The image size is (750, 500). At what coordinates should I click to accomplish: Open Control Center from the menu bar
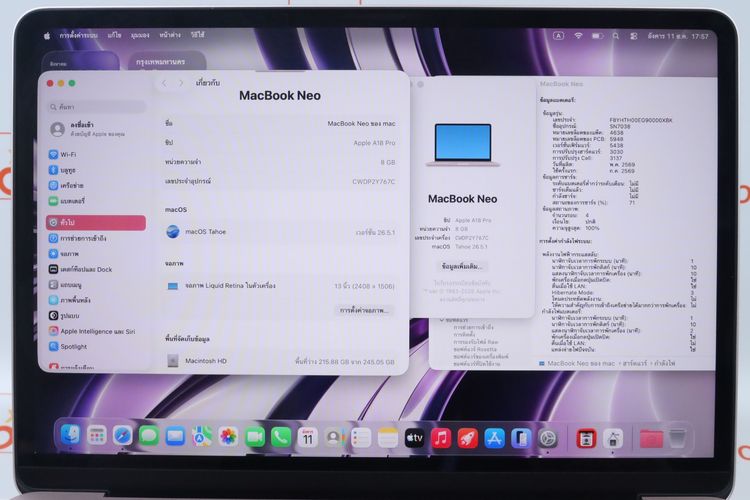(x=634, y=36)
